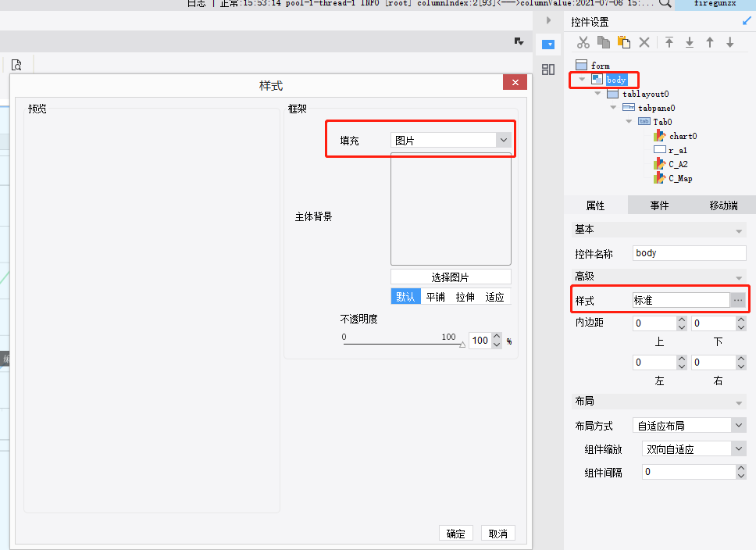
Task: Collapse the tabpane0 tree node
Action: [x=613, y=107]
